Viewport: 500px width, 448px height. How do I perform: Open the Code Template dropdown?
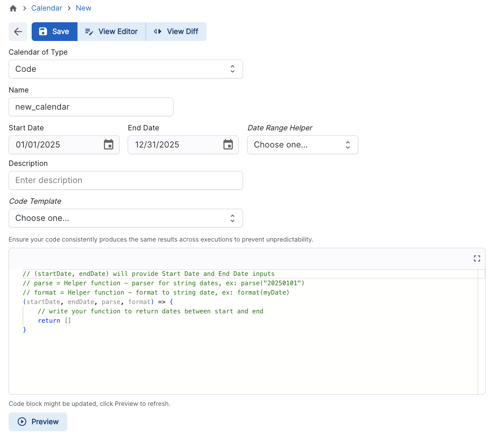coord(125,218)
